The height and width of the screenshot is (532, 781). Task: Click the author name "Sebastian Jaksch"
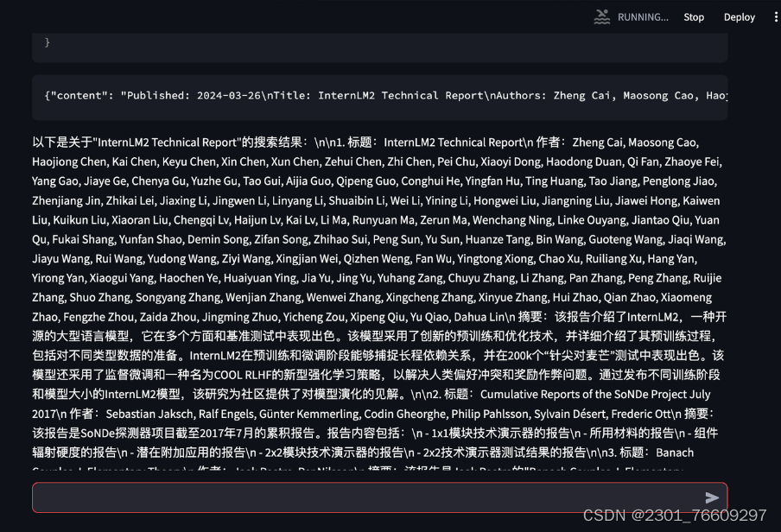tap(149, 414)
